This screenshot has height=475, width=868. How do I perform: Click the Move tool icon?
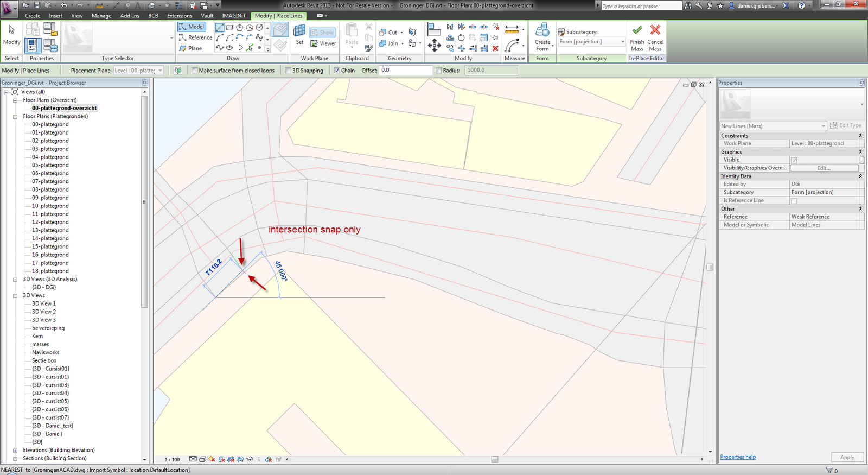click(434, 45)
